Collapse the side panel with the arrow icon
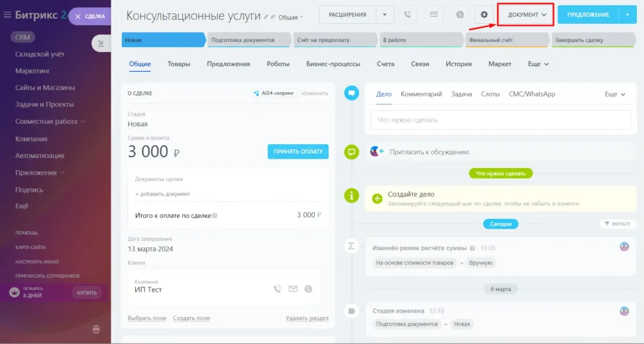 coord(101,43)
